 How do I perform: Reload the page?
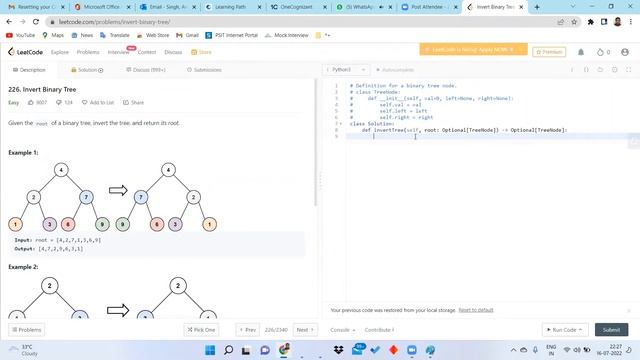36,22
